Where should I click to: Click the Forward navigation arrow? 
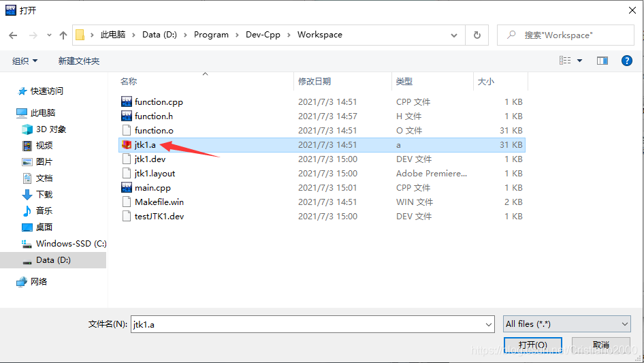click(x=33, y=35)
